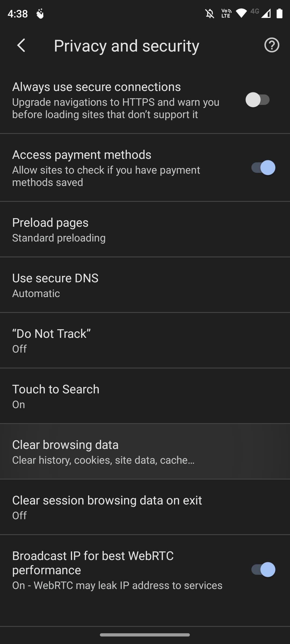
Task: Open "Do Not Track" setting
Action: click(145, 341)
